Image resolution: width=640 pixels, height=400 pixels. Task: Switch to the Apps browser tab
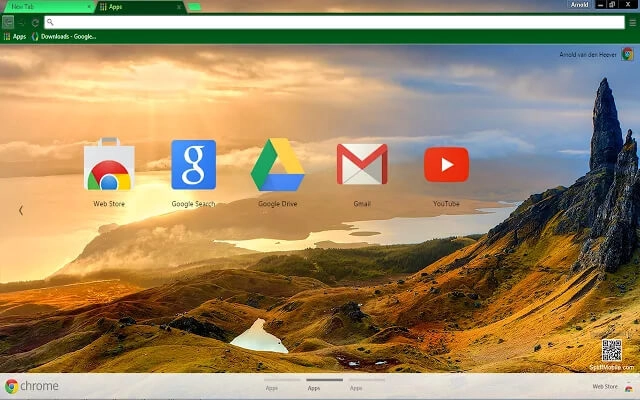tap(139, 7)
